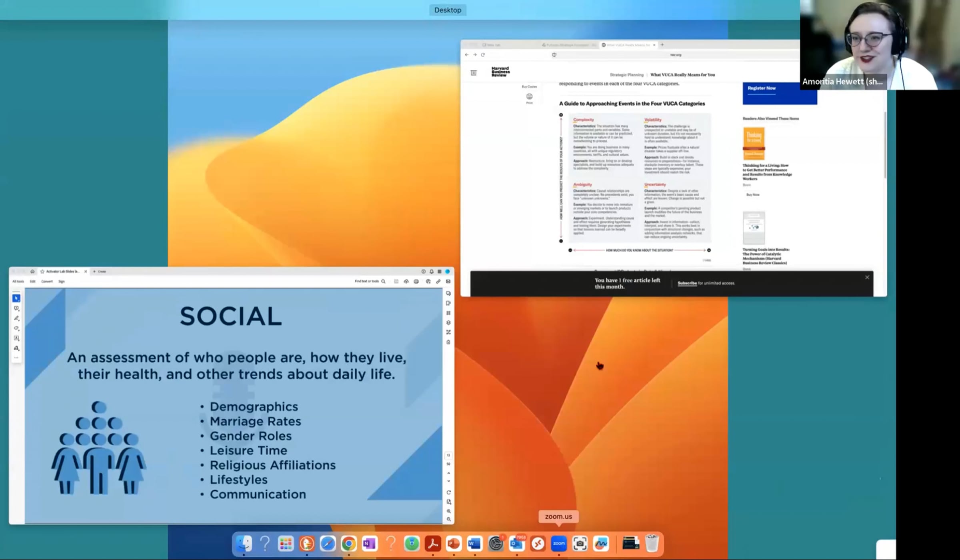960x560 pixels.
Task: Click Register Now on HBR page
Action: click(762, 88)
